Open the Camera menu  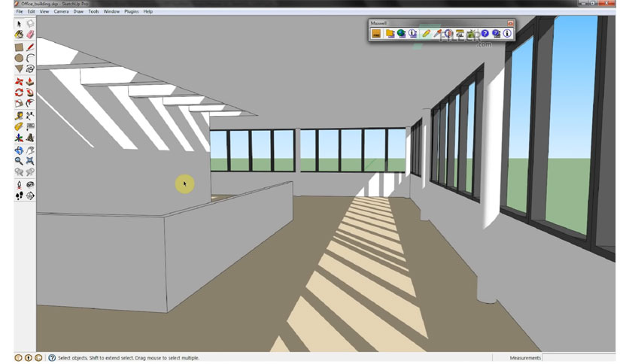(x=62, y=11)
